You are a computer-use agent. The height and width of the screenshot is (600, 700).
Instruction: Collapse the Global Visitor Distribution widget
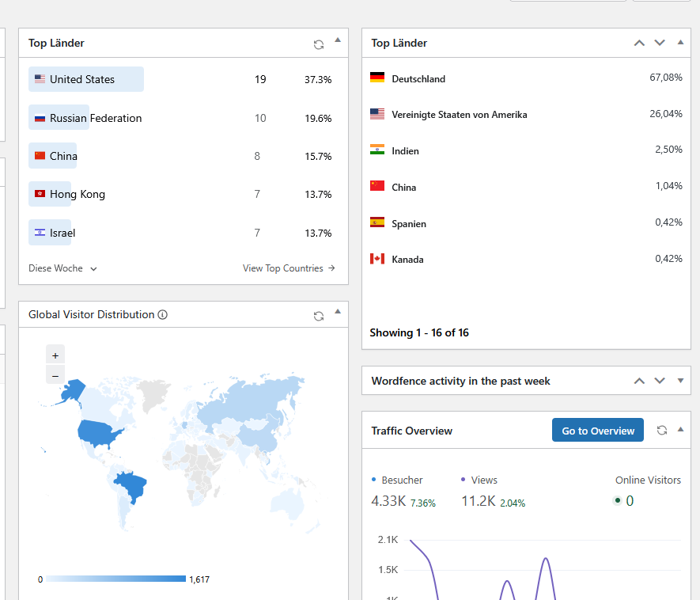tap(338, 311)
